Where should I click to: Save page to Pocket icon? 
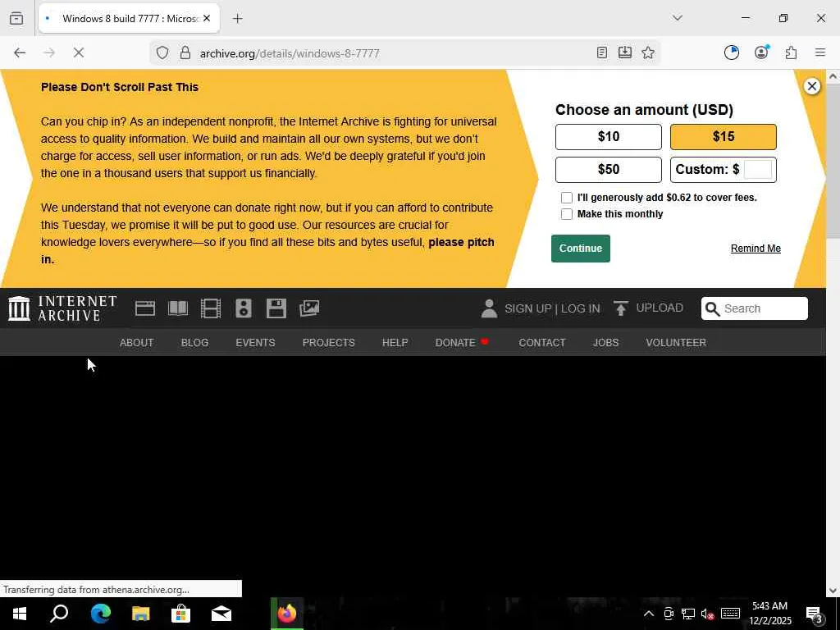(624, 52)
